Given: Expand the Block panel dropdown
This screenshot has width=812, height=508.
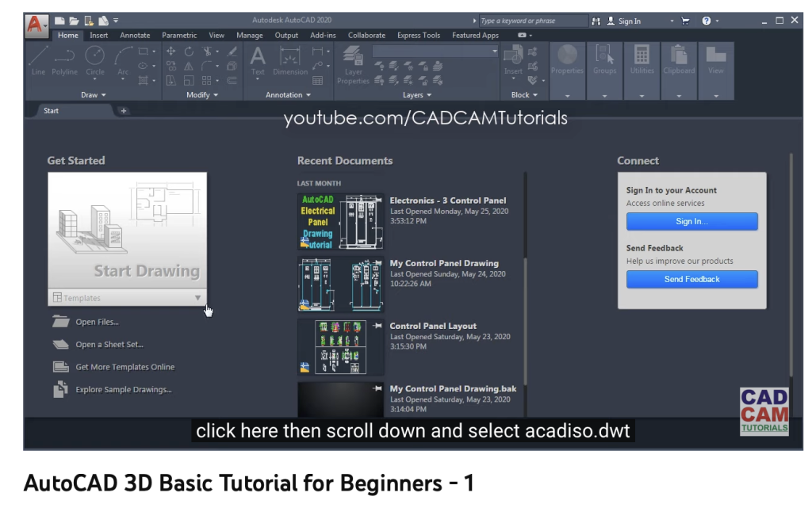Looking at the screenshot, I should point(524,94).
